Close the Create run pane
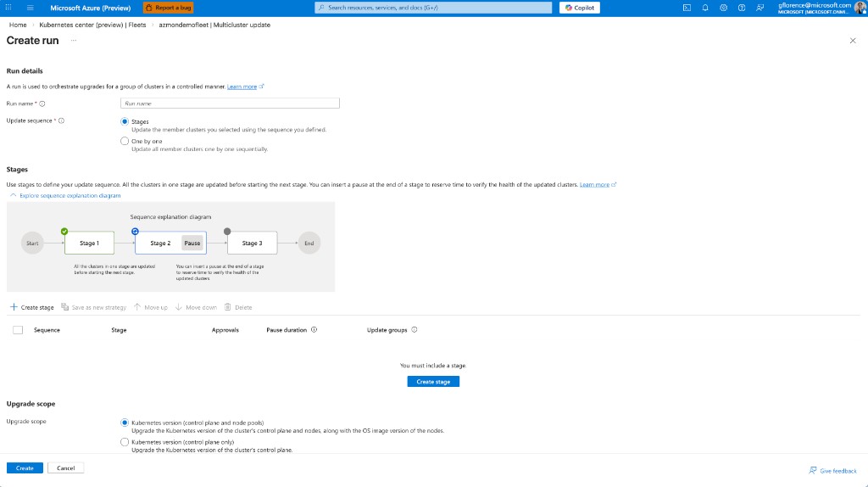The width and height of the screenshot is (868, 487). 853,41
